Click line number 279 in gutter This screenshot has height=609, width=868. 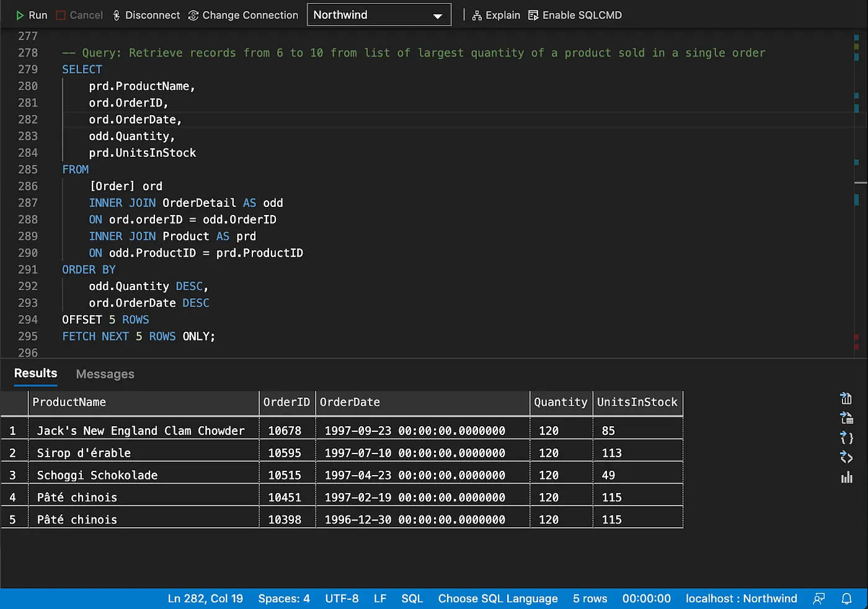28,69
